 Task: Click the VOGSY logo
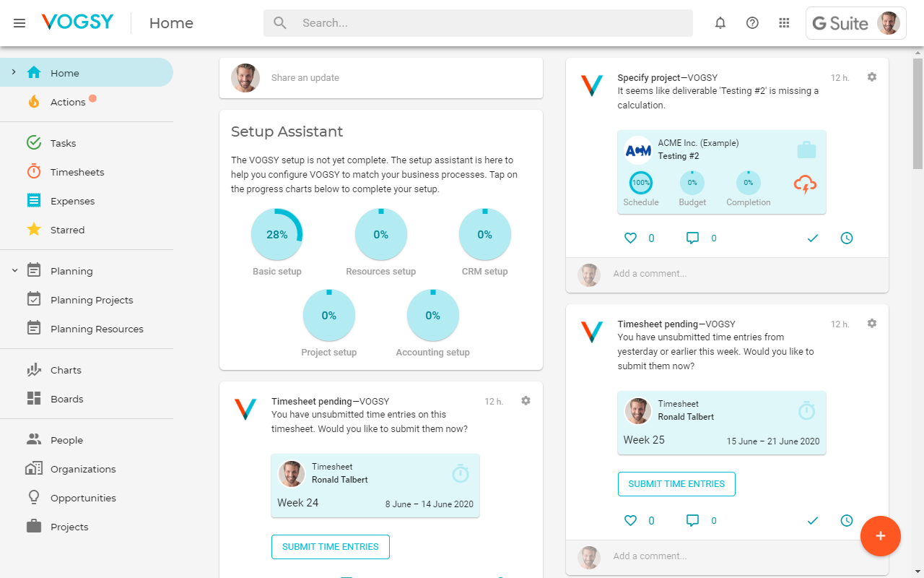click(77, 22)
